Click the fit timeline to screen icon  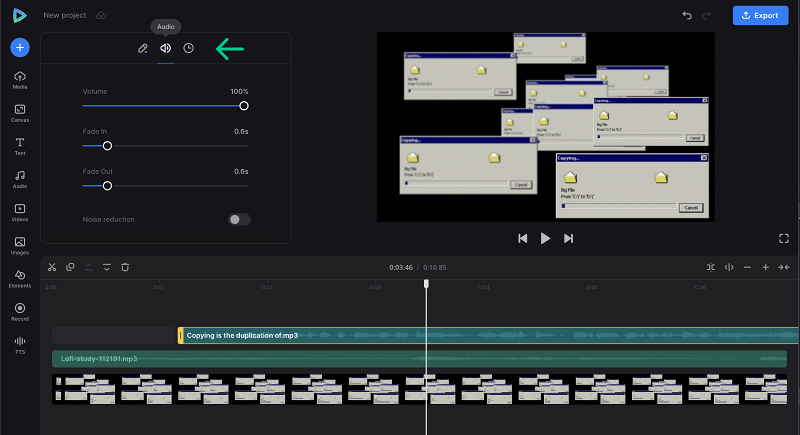(x=784, y=267)
